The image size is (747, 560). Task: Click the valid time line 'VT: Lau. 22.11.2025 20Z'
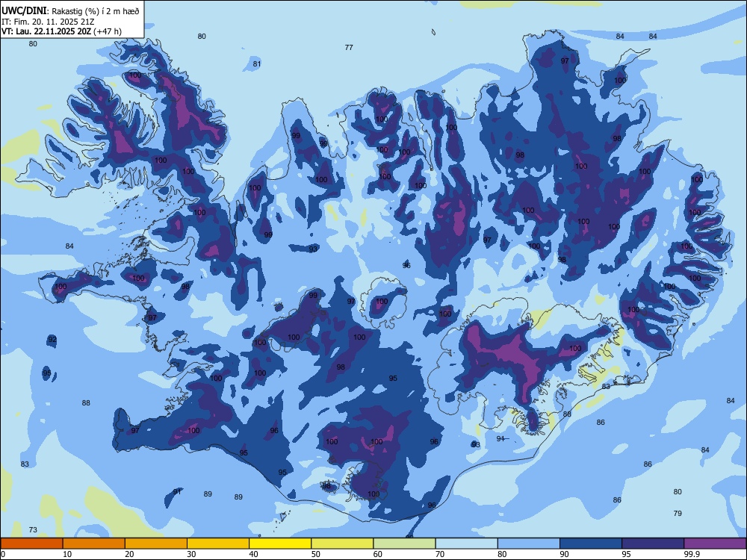(x=48, y=31)
